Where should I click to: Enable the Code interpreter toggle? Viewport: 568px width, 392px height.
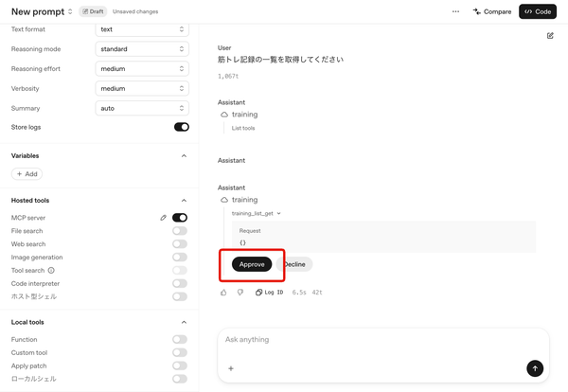tap(180, 283)
